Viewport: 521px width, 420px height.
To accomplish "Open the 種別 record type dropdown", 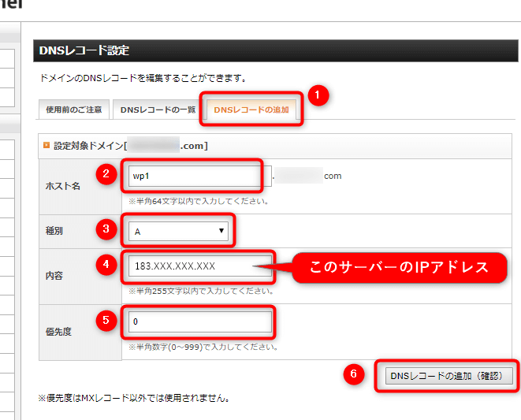I will coord(177,232).
